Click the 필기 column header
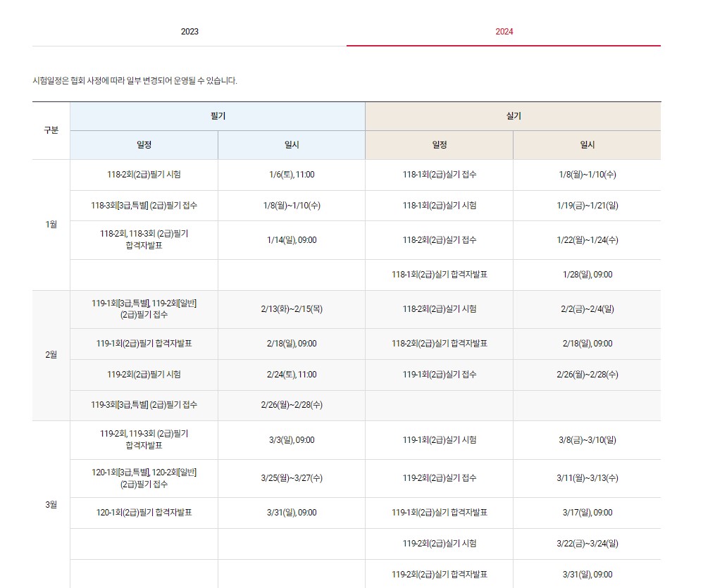703x588 pixels. pyautogui.click(x=216, y=116)
